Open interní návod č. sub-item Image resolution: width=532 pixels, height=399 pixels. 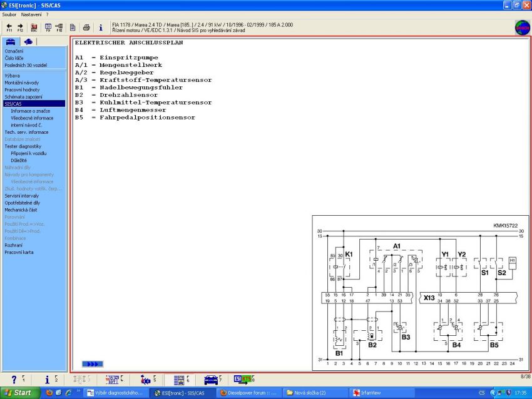pos(26,125)
